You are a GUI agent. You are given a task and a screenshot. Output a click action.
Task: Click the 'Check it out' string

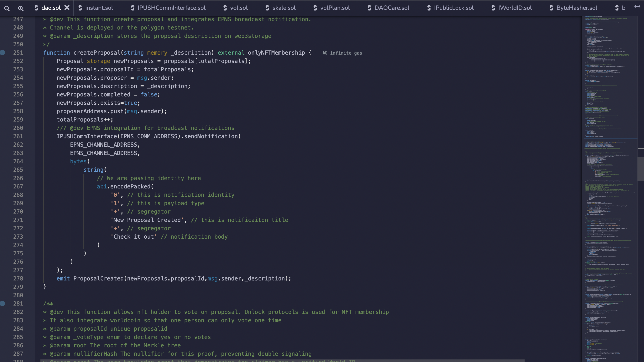click(134, 237)
